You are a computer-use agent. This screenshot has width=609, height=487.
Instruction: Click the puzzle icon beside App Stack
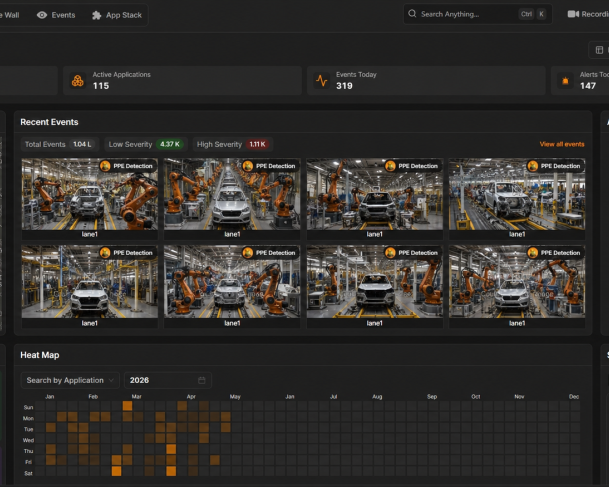pos(96,15)
